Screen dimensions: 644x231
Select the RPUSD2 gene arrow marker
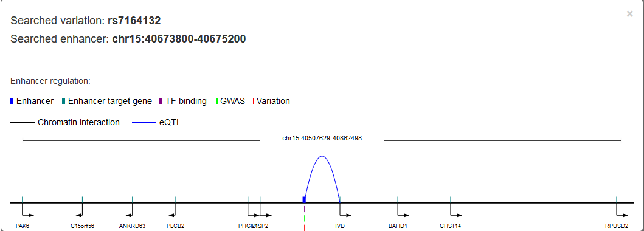tap(622, 210)
